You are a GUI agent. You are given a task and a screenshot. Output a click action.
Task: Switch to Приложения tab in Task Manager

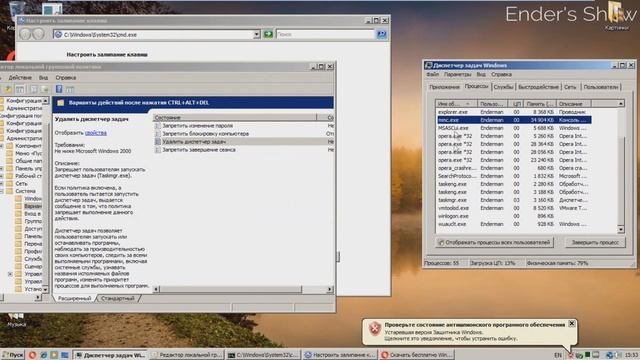tap(444, 87)
